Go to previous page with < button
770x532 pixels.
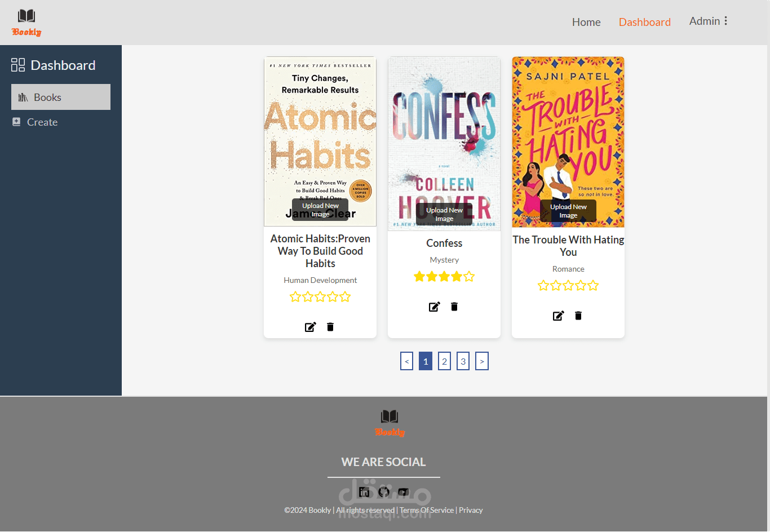click(x=407, y=361)
